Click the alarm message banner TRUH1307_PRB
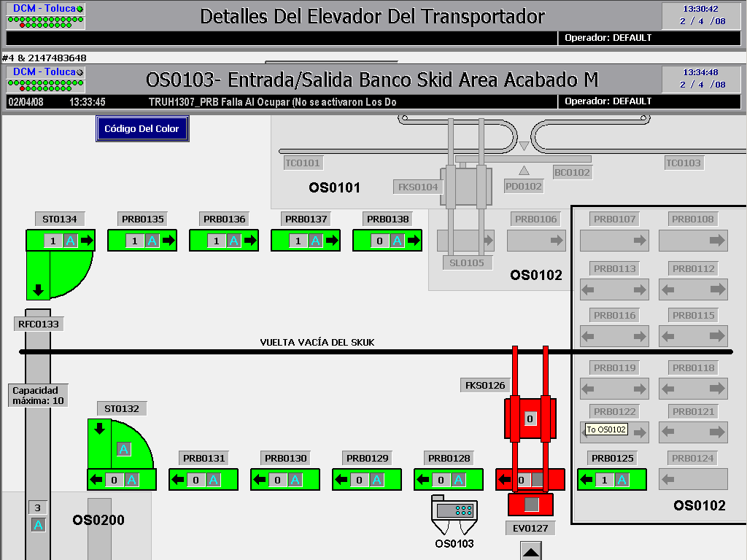This screenshot has height=560, width=747. point(272,102)
